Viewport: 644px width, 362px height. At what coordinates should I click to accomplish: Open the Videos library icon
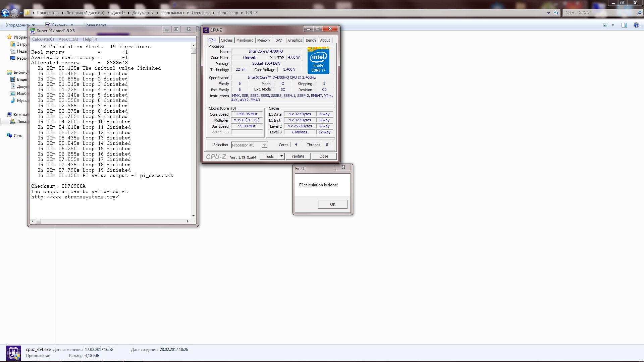pos(13,79)
